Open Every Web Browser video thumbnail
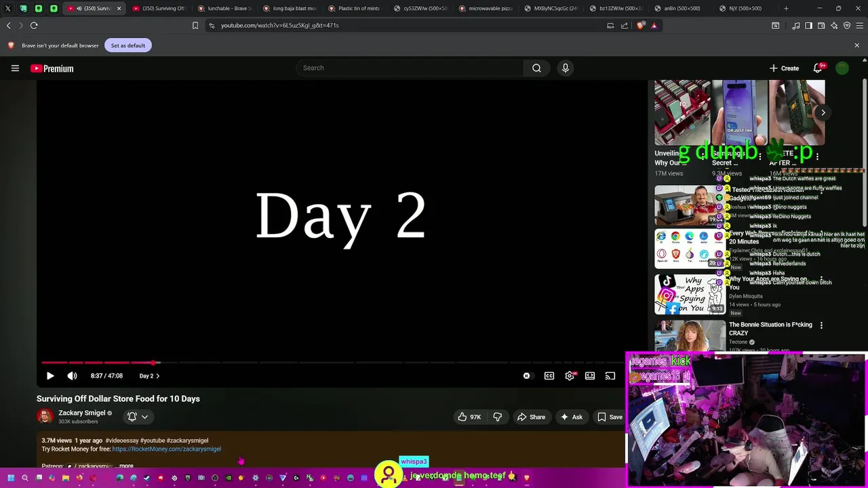Viewport: 868px width, 488px height. coord(690,249)
